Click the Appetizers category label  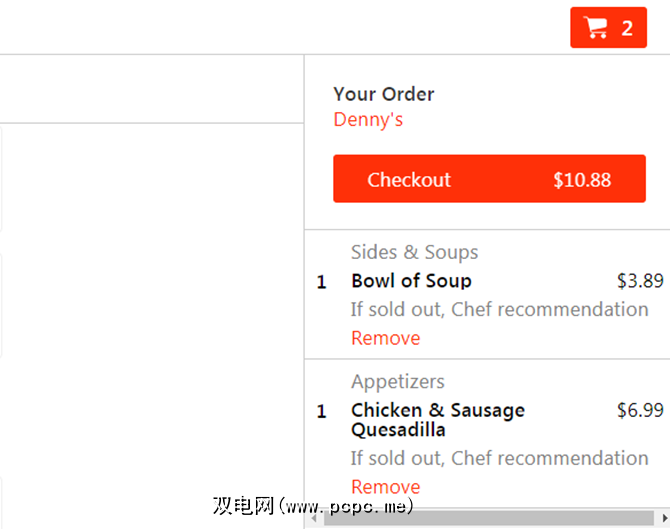coord(397,381)
